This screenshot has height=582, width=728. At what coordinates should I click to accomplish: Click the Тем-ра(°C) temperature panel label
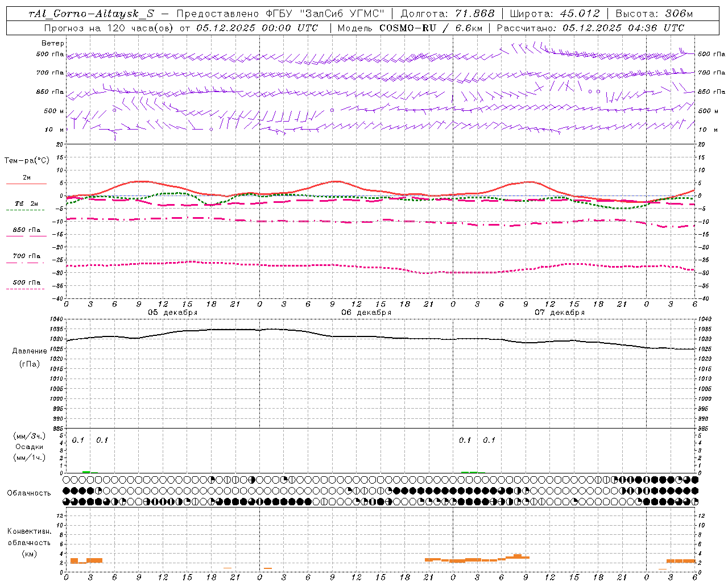[27, 161]
